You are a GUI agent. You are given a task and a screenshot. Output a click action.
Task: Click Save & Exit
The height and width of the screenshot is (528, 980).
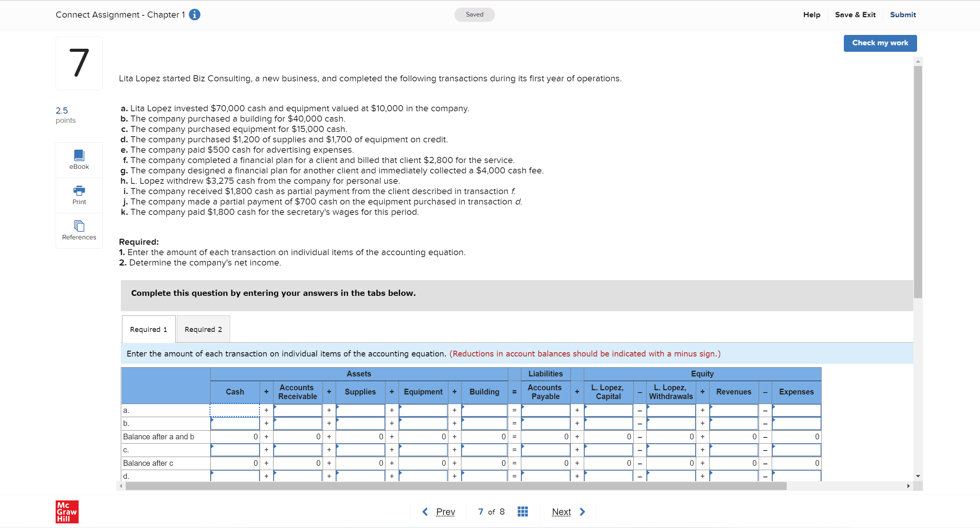(x=855, y=15)
